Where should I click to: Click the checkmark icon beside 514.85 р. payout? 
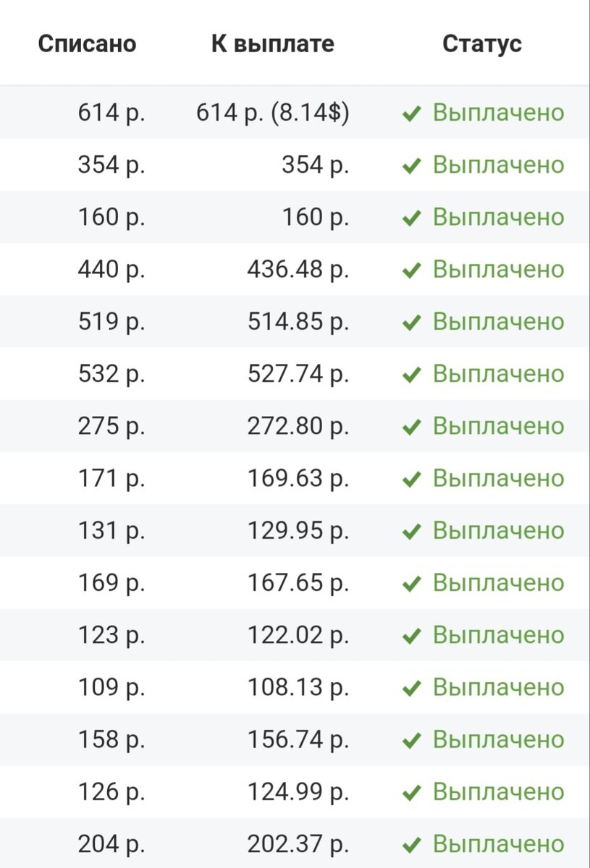coord(411,323)
